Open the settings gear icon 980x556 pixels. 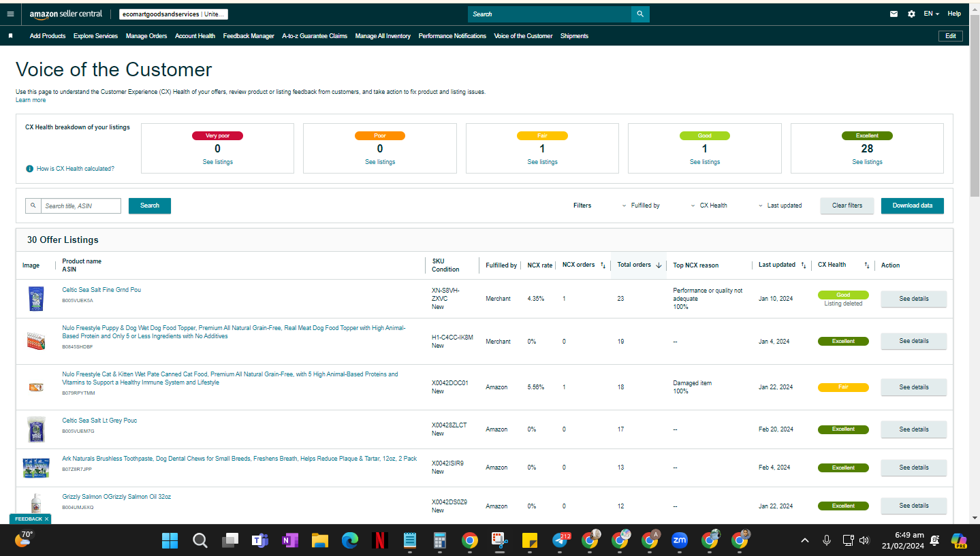(x=911, y=14)
